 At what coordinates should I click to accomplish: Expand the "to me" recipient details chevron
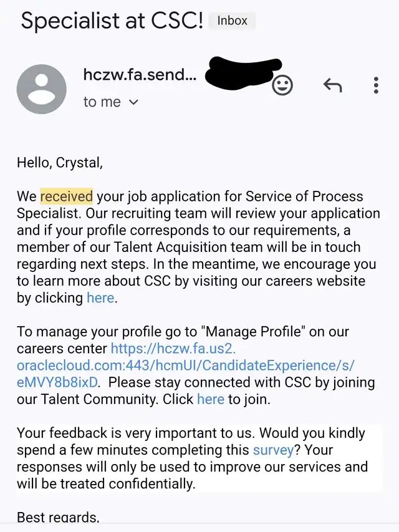(133, 102)
